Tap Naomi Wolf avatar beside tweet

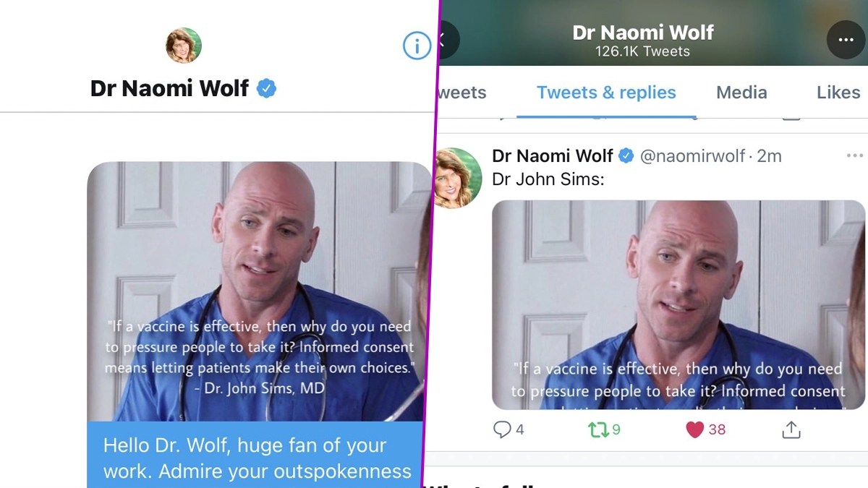pos(457,178)
